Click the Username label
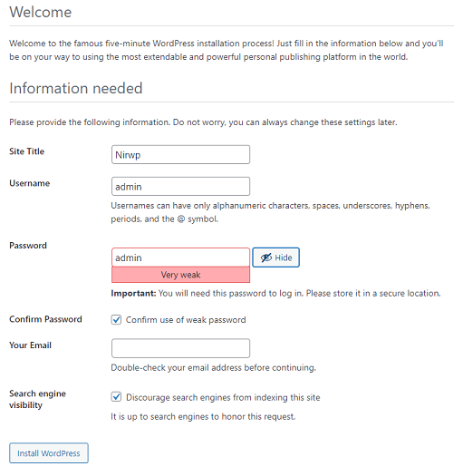 tap(29, 183)
